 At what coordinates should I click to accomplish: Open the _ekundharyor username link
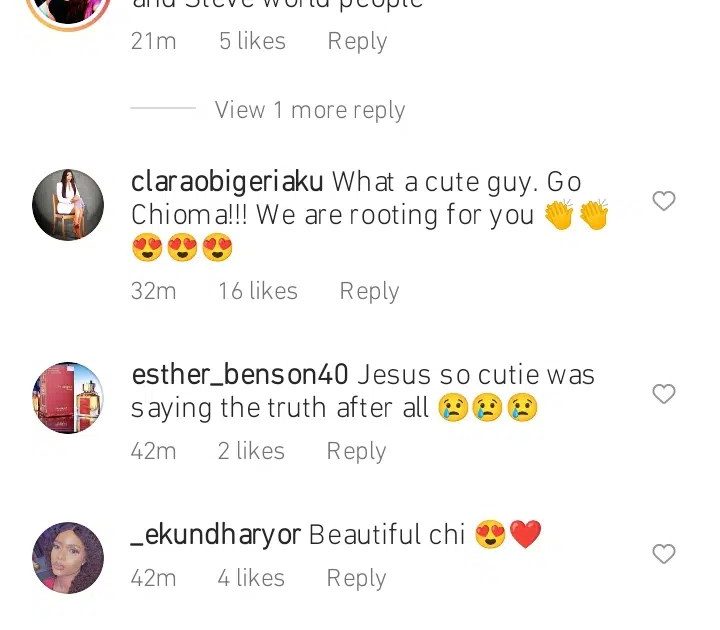pos(216,535)
